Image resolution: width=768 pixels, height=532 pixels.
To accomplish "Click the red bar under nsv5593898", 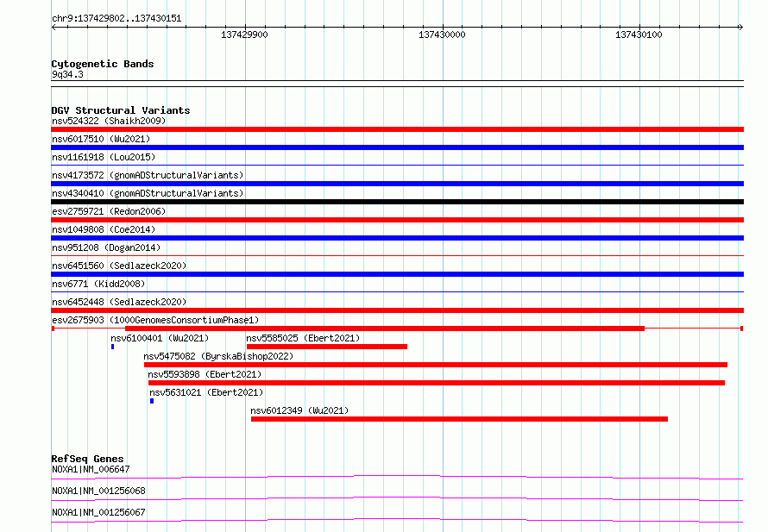I will [437, 383].
